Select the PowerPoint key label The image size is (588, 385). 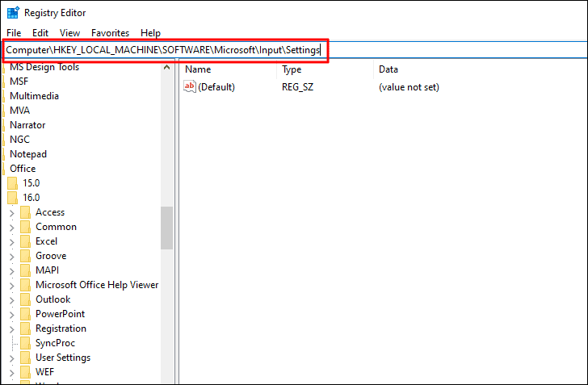[60, 314]
